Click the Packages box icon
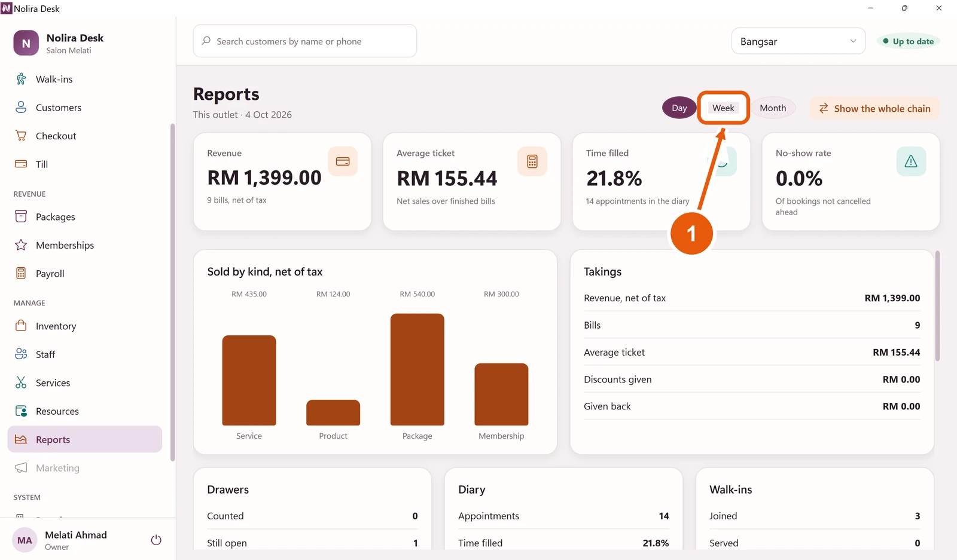This screenshot has width=957, height=560. tap(21, 216)
